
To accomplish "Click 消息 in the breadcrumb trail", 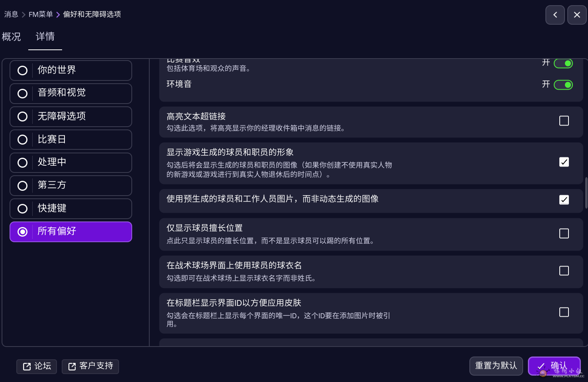I will (x=11, y=14).
